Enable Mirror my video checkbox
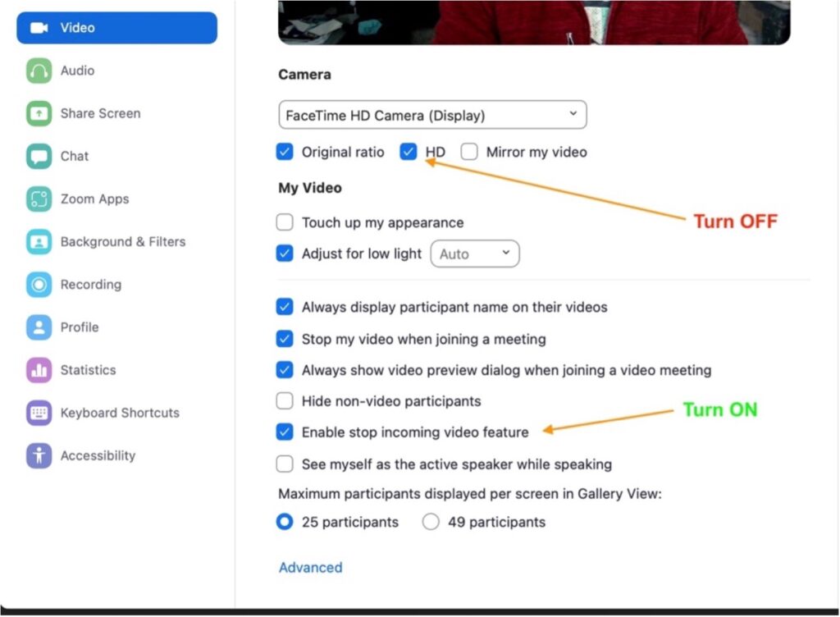Image resolution: width=840 pixels, height=617 pixels. 469,152
